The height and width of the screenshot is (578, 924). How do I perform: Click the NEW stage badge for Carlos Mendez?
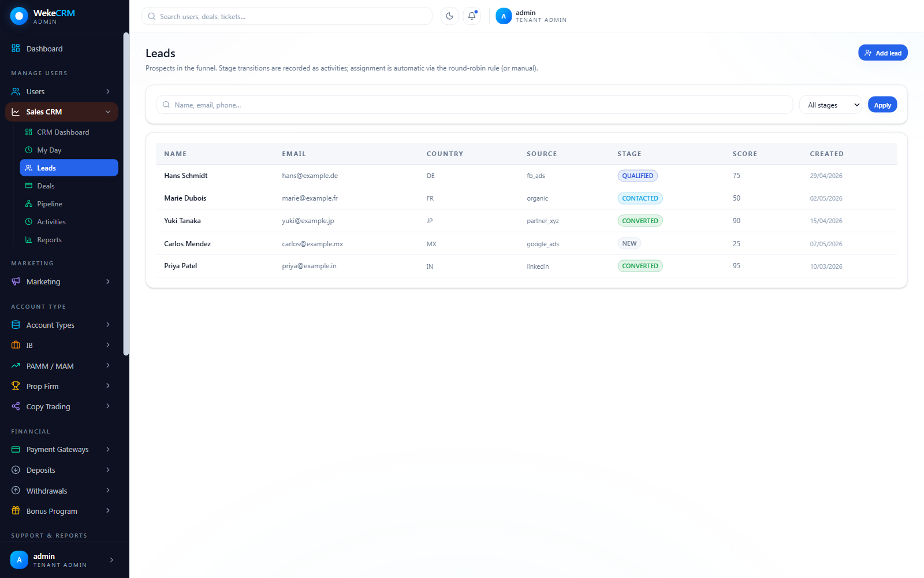click(x=629, y=243)
